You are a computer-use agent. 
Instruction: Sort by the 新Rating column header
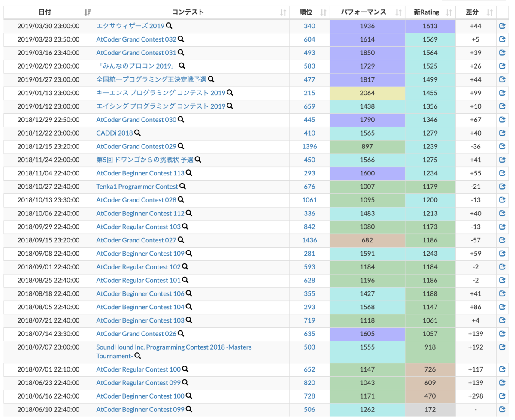tap(430, 12)
